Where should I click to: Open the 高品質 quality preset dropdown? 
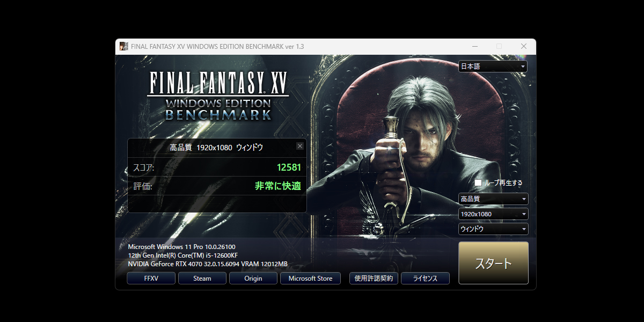click(x=493, y=199)
